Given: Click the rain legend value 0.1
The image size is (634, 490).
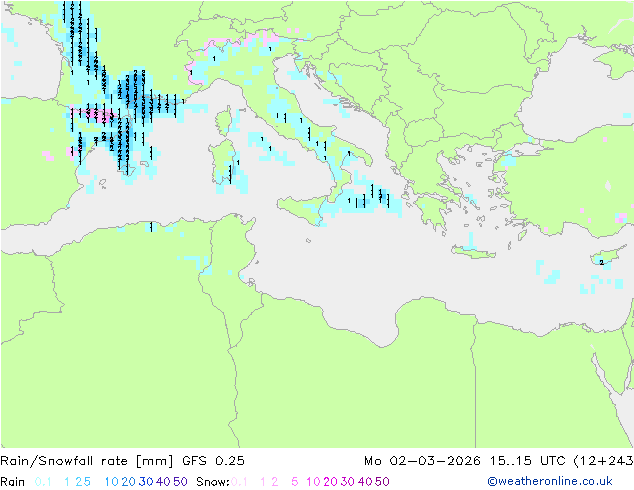Looking at the screenshot, I should pyautogui.click(x=43, y=482).
